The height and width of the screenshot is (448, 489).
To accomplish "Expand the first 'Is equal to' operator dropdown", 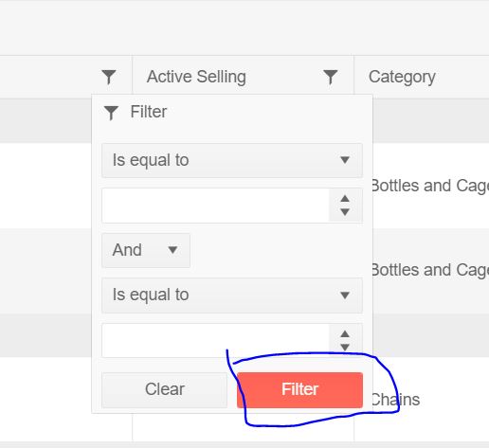I will [232, 160].
